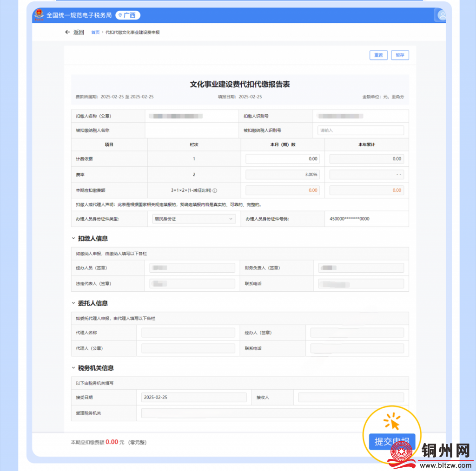The width and height of the screenshot is (476, 471).
Task: Collapse the 扣缴人信息 section
Action: (73, 238)
